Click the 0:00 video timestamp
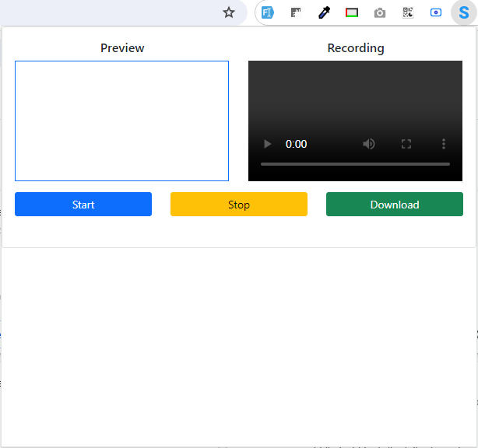Image resolution: width=478 pixels, height=448 pixels. click(x=297, y=144)
